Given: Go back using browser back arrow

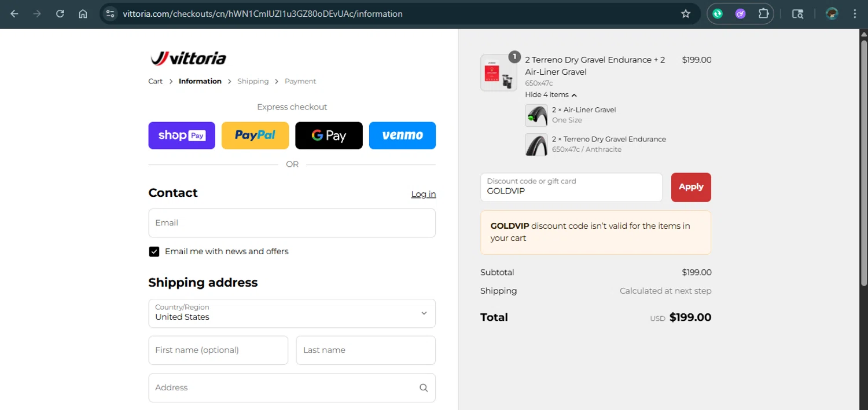Looking at the screenshot, I should click(x=14, y=14).
